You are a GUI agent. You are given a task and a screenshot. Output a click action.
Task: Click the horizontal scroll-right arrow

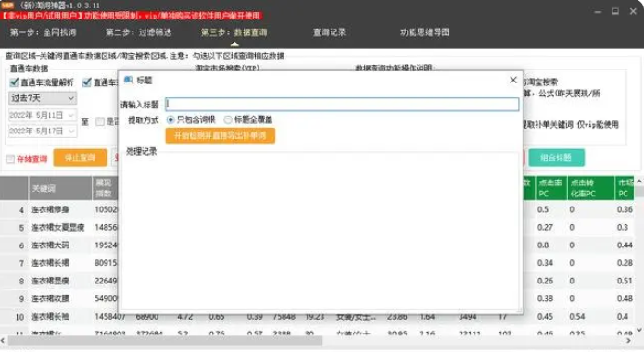[629, 341]
